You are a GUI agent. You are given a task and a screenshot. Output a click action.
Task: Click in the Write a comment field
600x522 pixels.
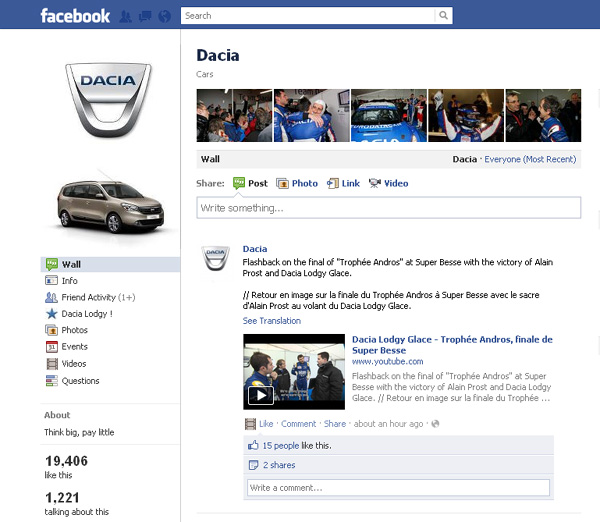398,488
